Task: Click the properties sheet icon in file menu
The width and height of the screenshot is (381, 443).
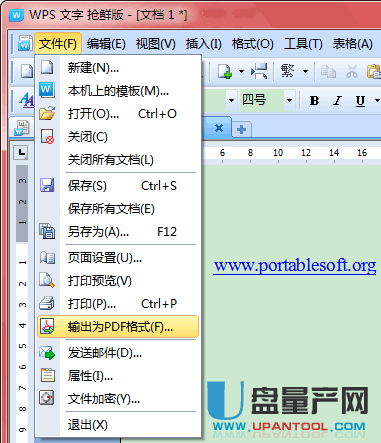Action: (48, 375)
